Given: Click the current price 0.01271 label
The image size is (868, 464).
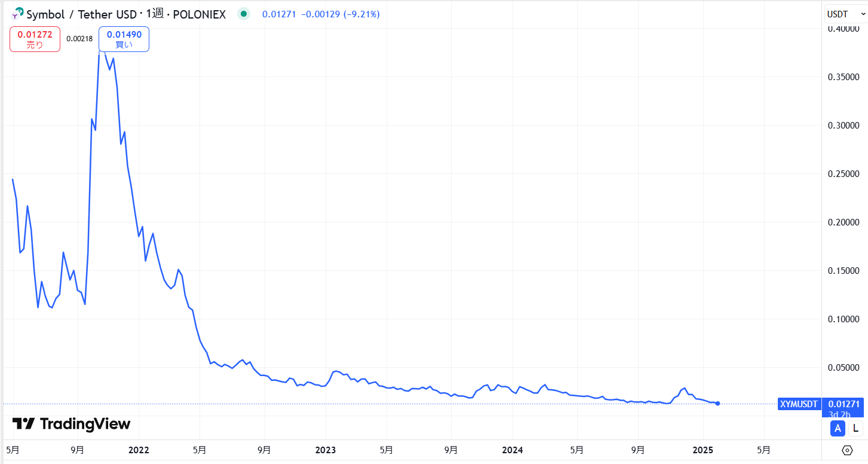Looking at the screenshot, I should pyautogui.click(x=843, y=404).
